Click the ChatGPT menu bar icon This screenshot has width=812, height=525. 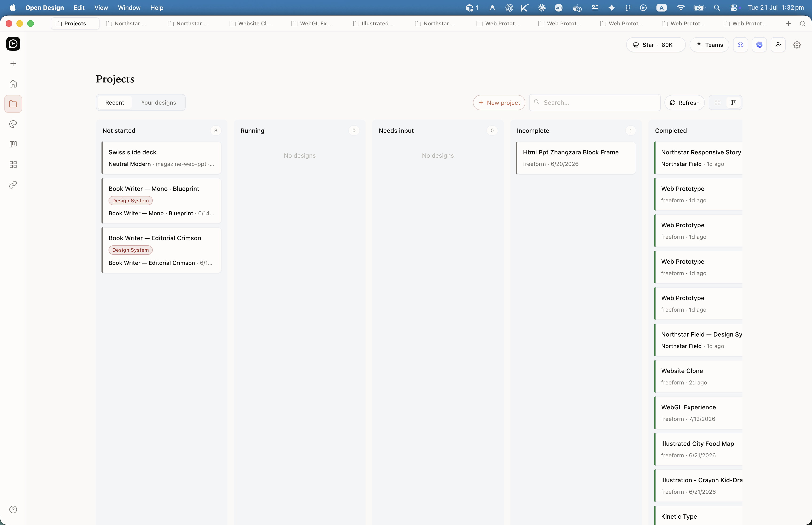pos(509,8)
